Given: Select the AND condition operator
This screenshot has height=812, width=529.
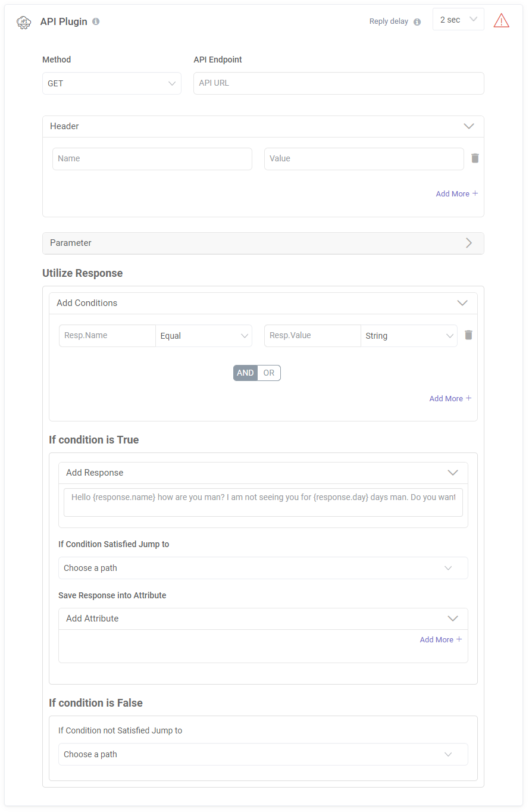Looking at the screenshot, I should coord(245,373).
